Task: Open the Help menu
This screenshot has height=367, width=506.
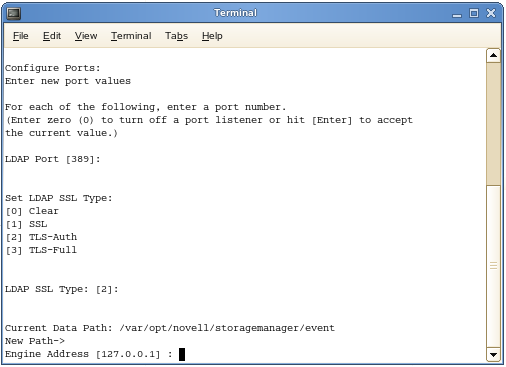Action: 212,36
